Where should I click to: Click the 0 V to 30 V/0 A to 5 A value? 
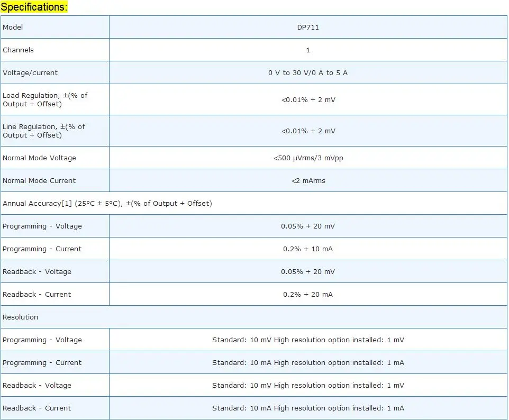(308, 73)
